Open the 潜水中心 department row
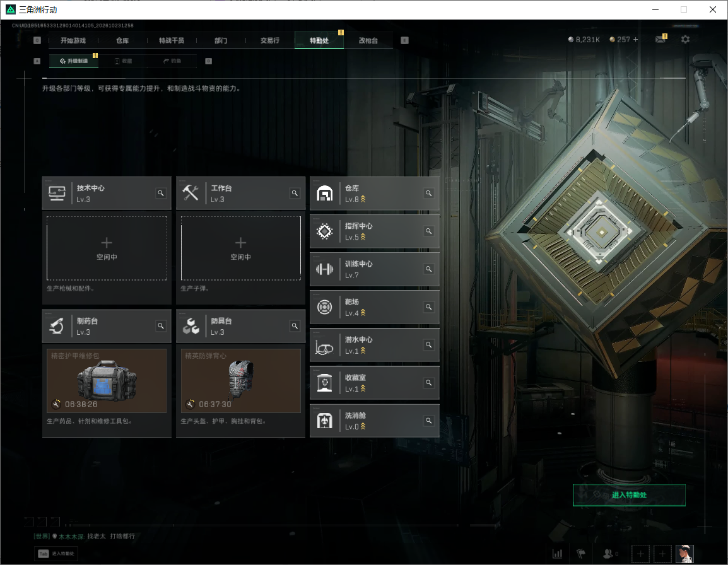The height and width of the screenshot is (565, 728). pos(375,345)
